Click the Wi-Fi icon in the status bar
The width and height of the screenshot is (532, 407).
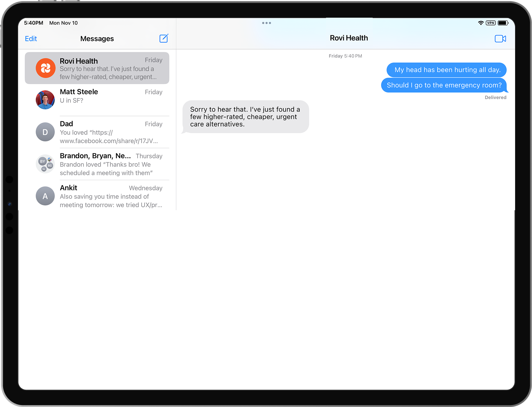481,23
